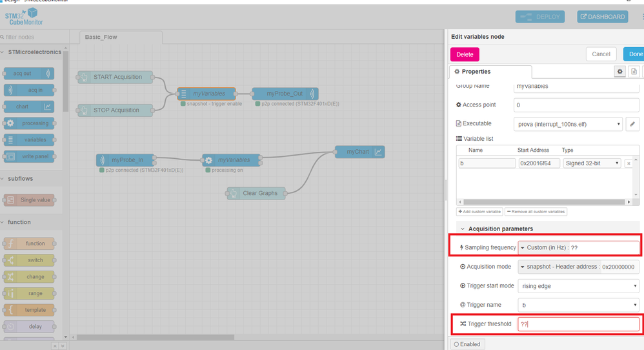Open the Signed 32-bit type dropdown
Image resolution: width=644 pixels, height=350 pixels.
click(592, 163)
